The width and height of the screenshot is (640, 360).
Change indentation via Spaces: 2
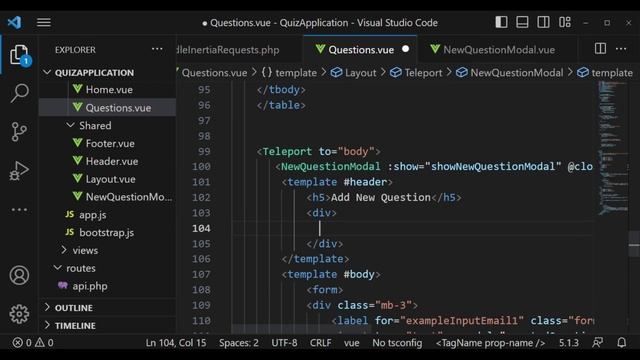tap(239, 343)
